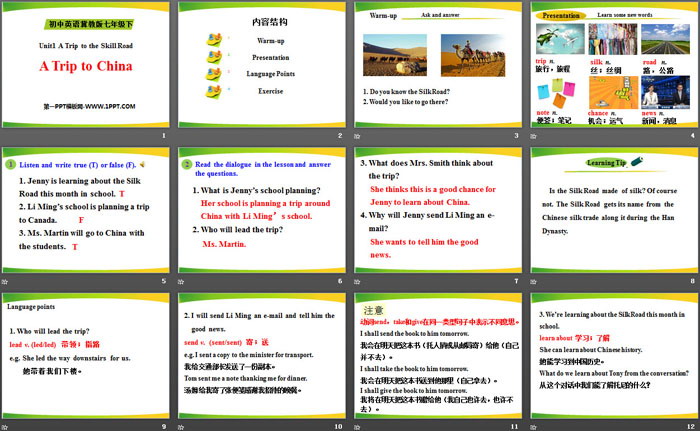The image size is (700, 431).
Task: Click the Language Points bullet icon
Action: coord(213,74)
